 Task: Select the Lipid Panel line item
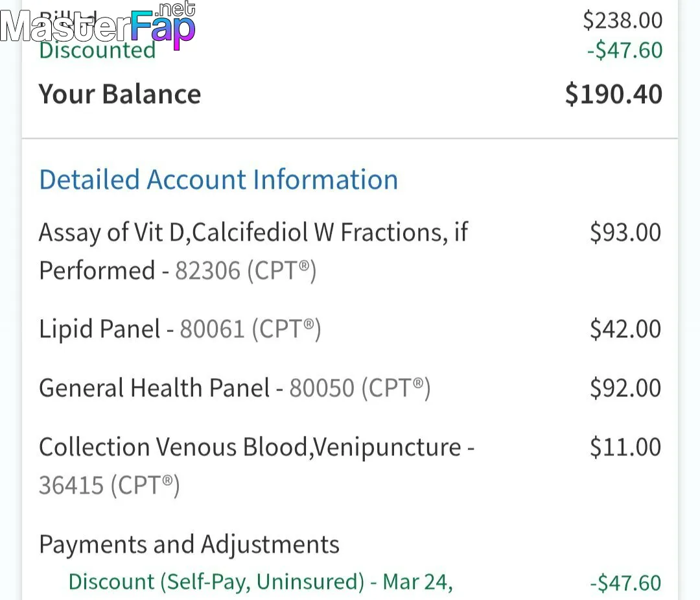coord(180,330)
